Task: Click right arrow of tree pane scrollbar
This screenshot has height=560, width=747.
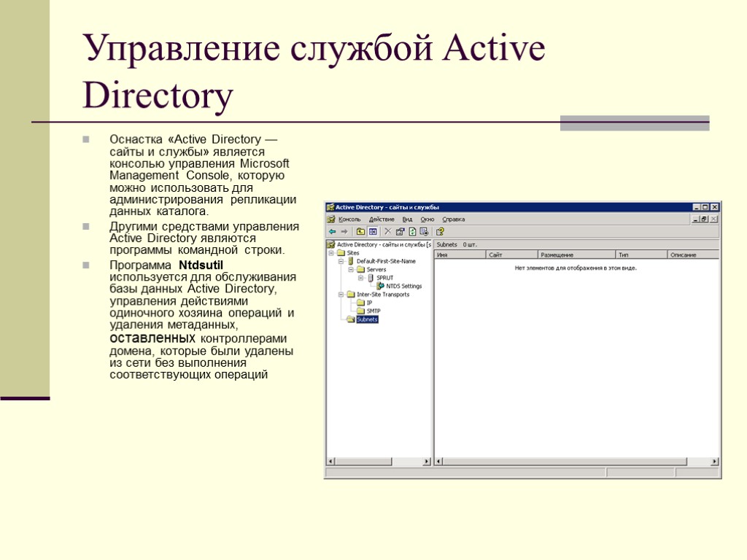Action: (427, 461)
